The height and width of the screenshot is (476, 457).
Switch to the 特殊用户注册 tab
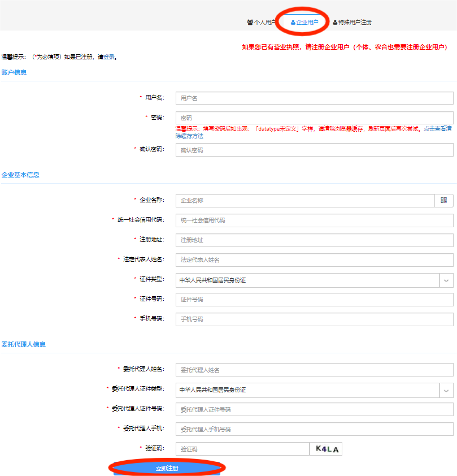tap(353, 21)
